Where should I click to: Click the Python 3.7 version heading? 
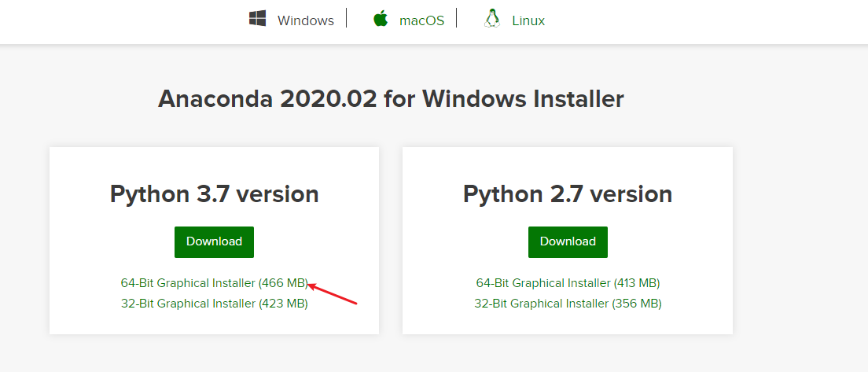[x=214, y=193]
